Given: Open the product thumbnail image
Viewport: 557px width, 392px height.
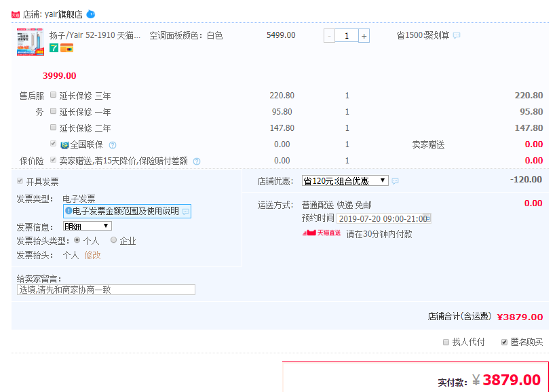Looking at the screenshot, I should 31,42.
